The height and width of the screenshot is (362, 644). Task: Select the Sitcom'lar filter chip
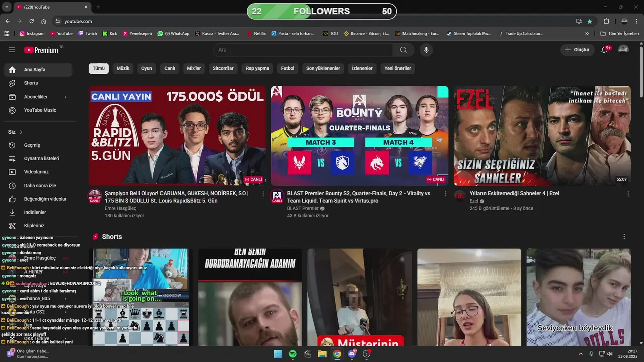tap(223, 68)
